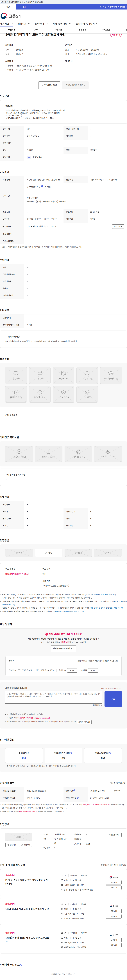The width and height of the screenshot is (127, 980).
Task: Click the info icon next to 주 소정근로시간
Action: coord(42,186)
